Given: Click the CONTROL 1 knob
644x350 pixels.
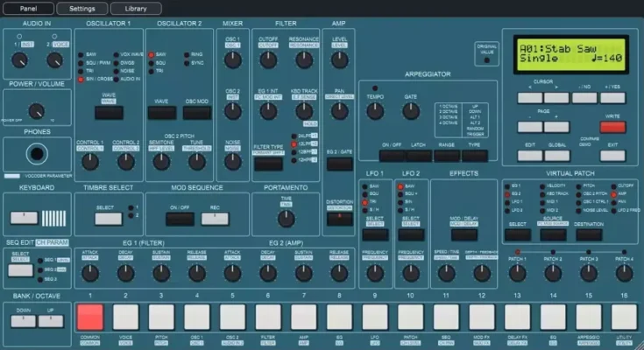Looking at the screenshot, I should [90, 162].
